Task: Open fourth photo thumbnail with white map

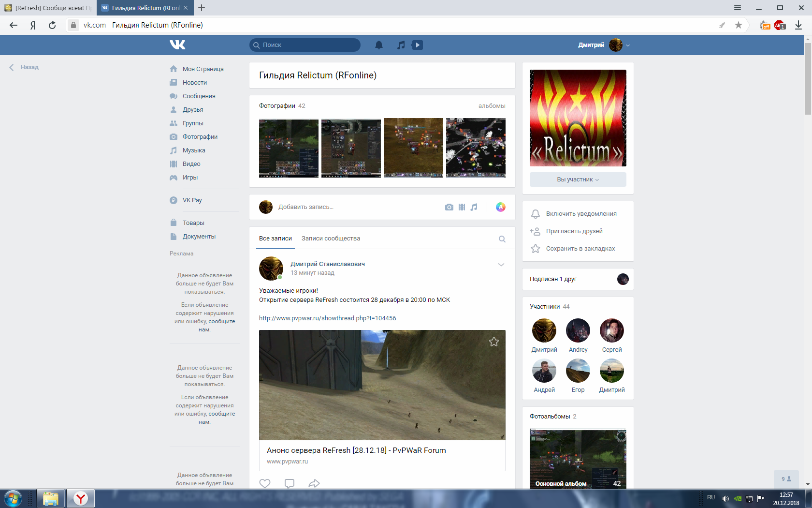Action: pyautogui.click(x=476, y=148)
